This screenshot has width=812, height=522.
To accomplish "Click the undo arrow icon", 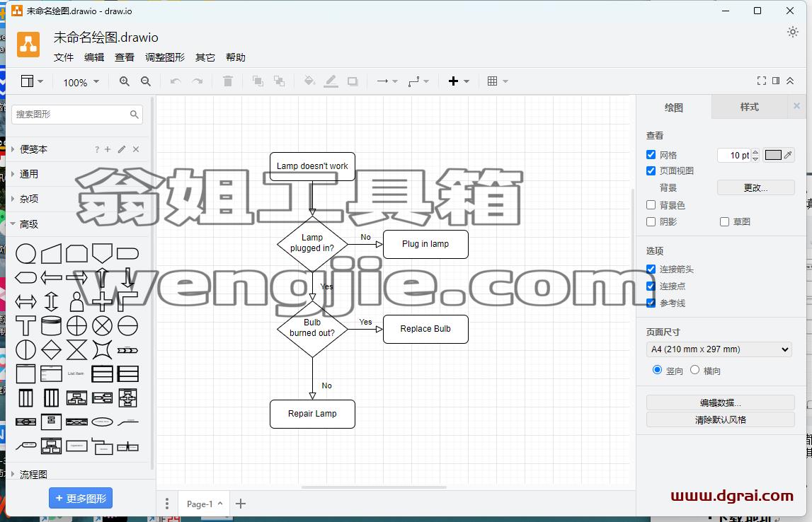I will pos(176,81).
